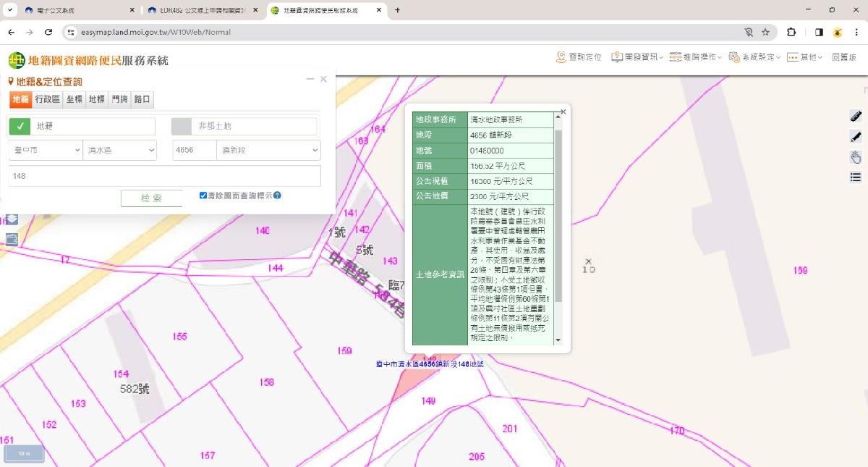Click the section code field 4656
Image resolution: width=868 pixels, height=467 pixels.
click(x=195, y=150)
